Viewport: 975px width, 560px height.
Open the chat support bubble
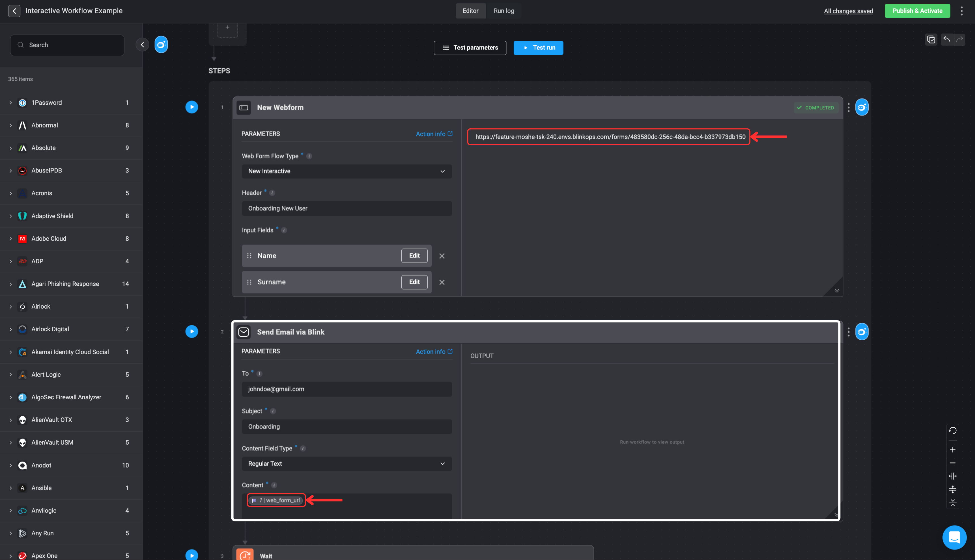(954, 537)
